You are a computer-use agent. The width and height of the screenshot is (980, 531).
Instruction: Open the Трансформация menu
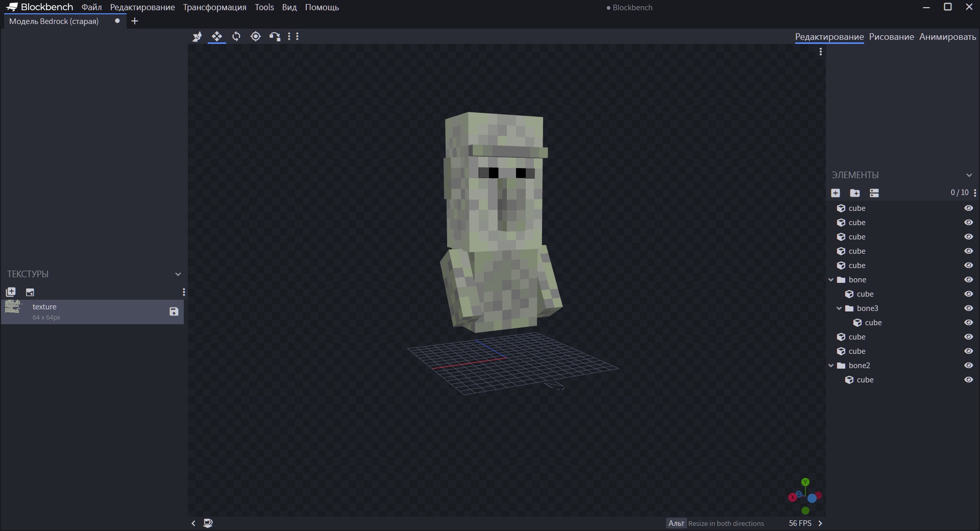[214, 7]
